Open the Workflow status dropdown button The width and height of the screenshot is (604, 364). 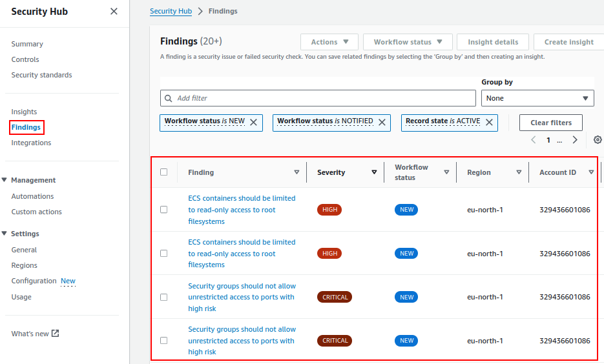pyautogui.click(x=408, y=42)
